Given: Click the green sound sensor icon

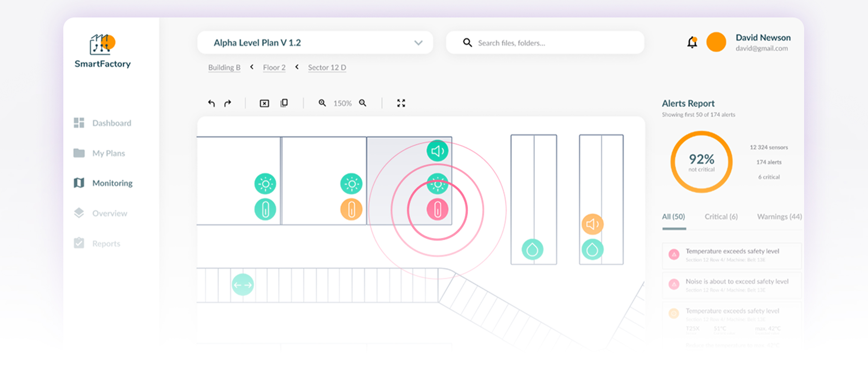Looking at the screenshot, I should click(x=437, y=151).
